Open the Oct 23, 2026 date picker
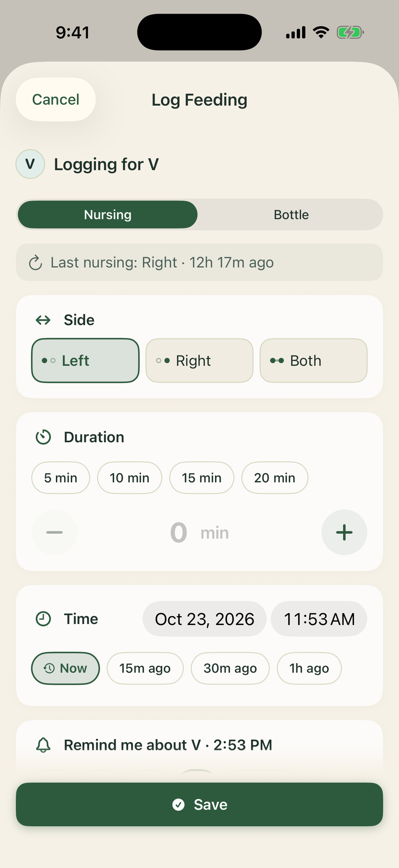The width and height of the screenshot is (399, 868). [204, 619]
